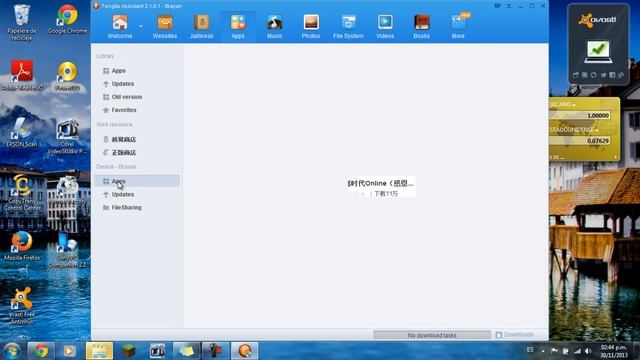
Task: Open the Windows Start button
Action: click(x=11, y=351)
